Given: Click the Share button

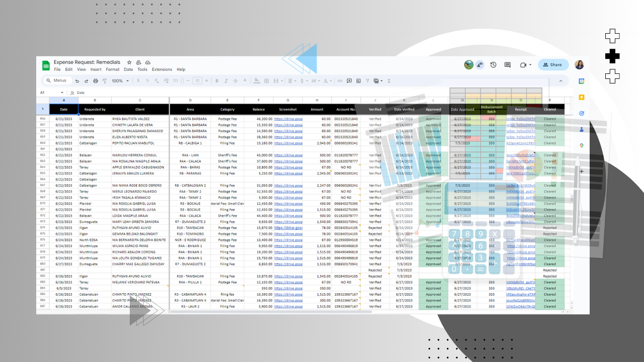Looking at the screenshot, I should point(553,65).
